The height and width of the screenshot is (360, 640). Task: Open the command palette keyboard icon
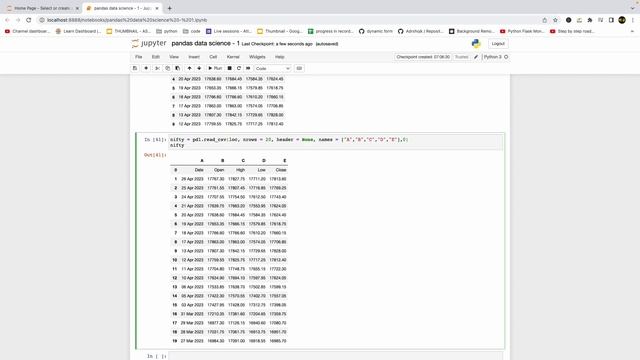[x=299, y=68]
